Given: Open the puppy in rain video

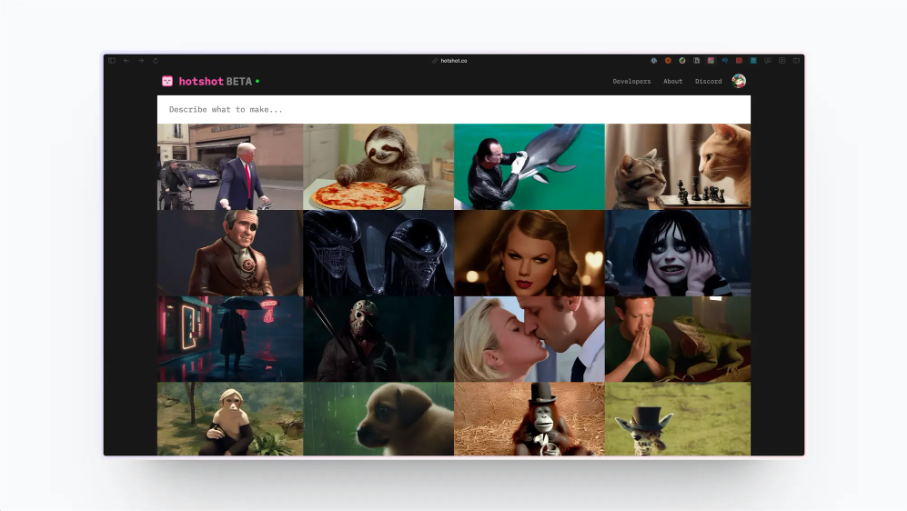Looking at the screenshot, I should coord(378,419).
